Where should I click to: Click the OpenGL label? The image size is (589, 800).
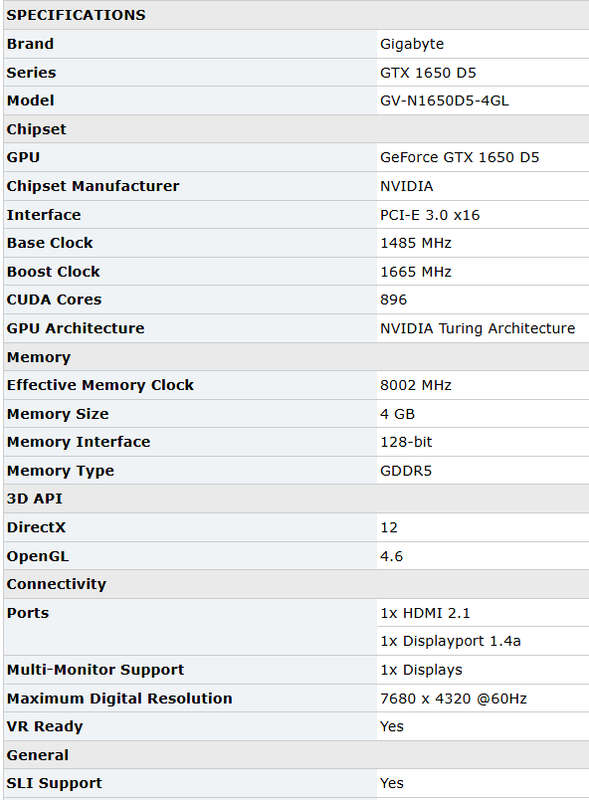[x=38, y=556]
